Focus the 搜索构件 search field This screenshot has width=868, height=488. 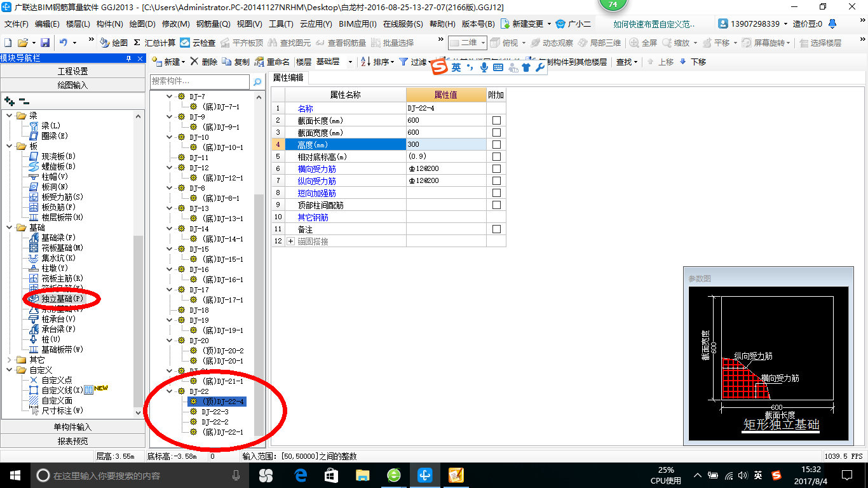coord(200,82)
